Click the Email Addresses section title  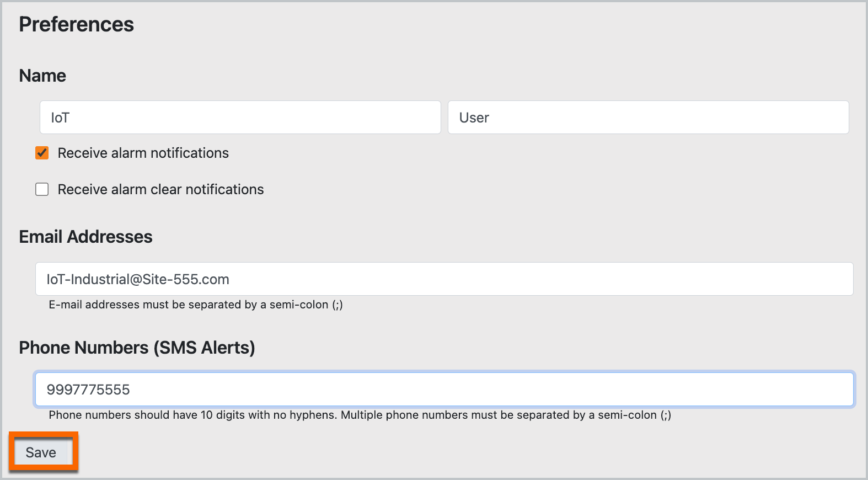pos(85,236)
